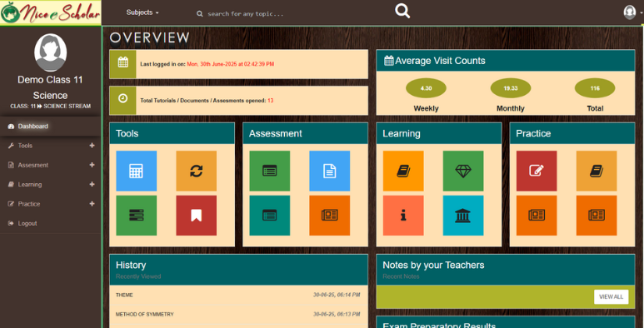This screenshot has height=328, width=644.
Task: Click the last login date text
Action: [231, 64]
